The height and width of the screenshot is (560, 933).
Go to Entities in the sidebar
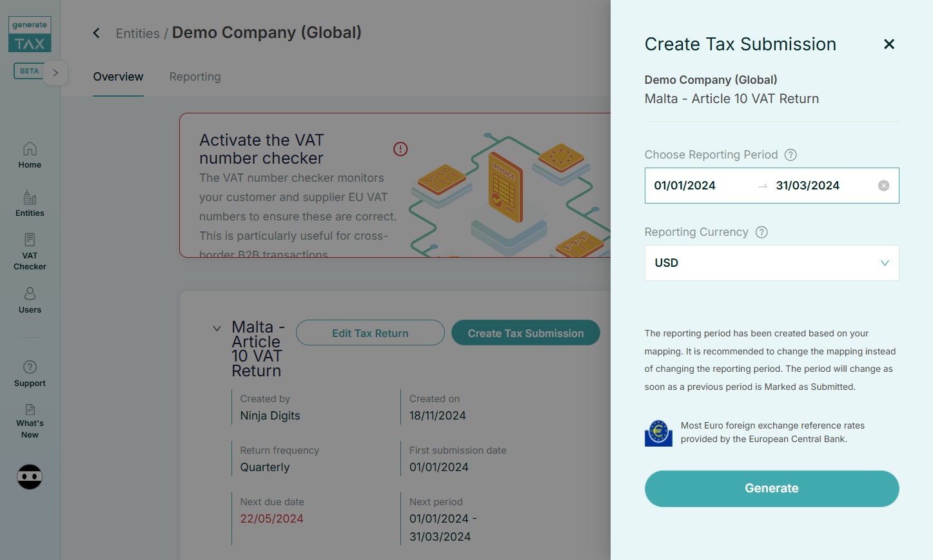tap(30, 204)
